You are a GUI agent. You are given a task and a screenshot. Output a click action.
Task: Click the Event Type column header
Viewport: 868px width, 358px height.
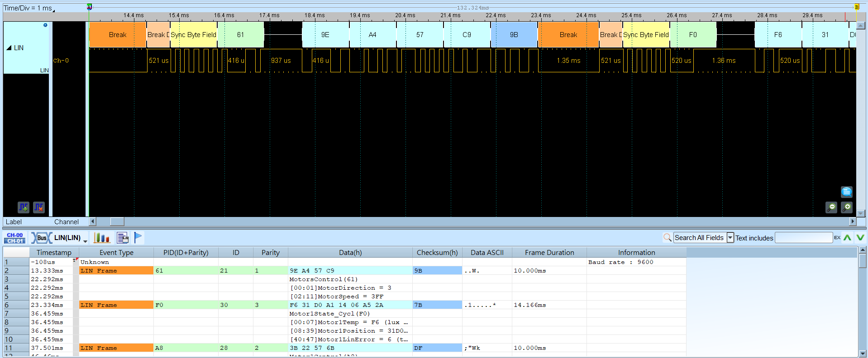[x=116, y=252]
